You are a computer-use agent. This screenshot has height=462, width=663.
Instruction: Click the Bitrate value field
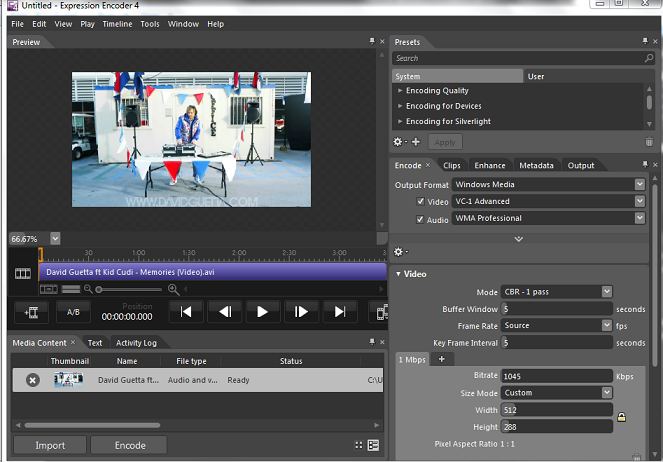point(556,376)
